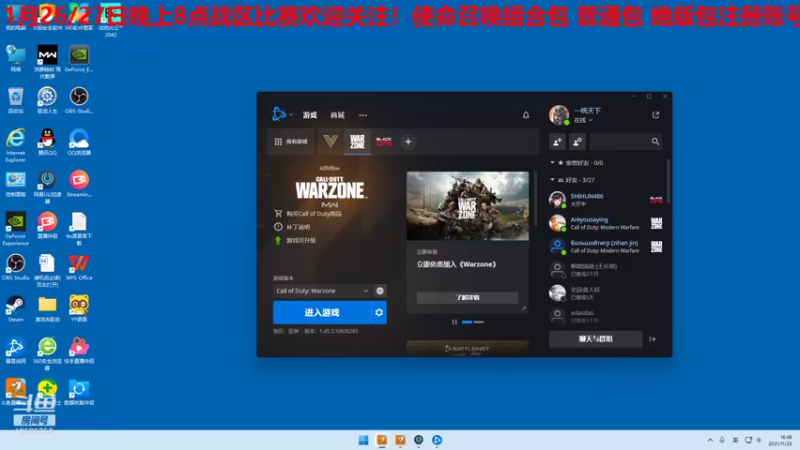Show all games grid tab
The height and width of the screenshot is (450, 800).
pyautogui.click(x=291, y=141)
